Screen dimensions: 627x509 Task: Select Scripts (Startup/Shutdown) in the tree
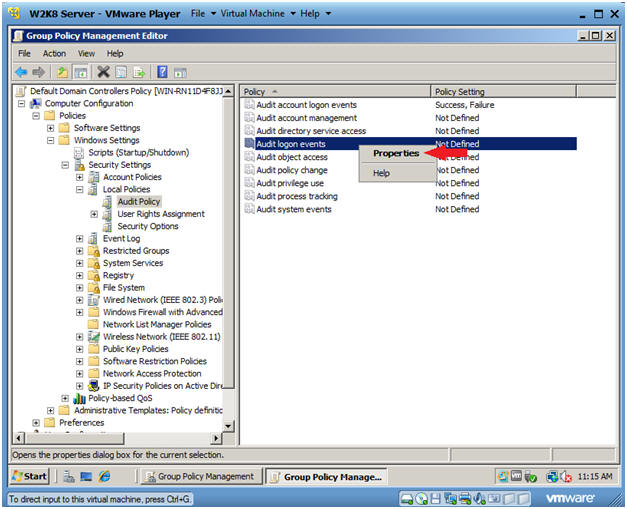(138, 153)
